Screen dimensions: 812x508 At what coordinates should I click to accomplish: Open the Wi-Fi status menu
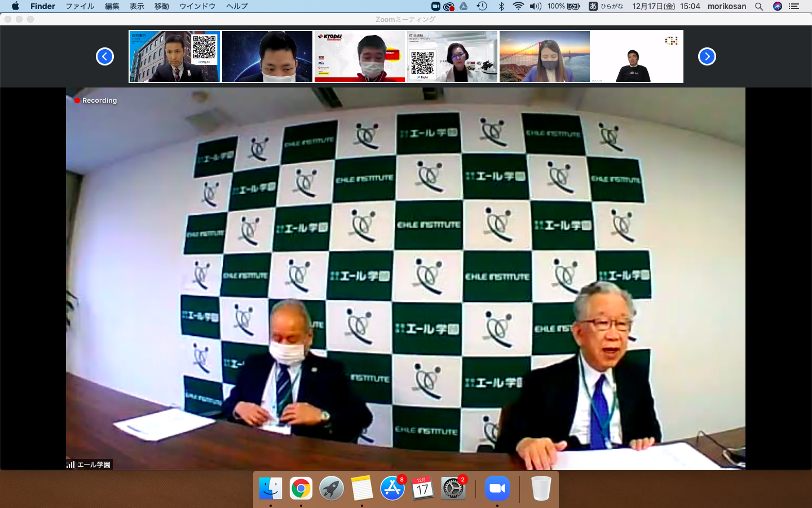(x=518, y=6)
